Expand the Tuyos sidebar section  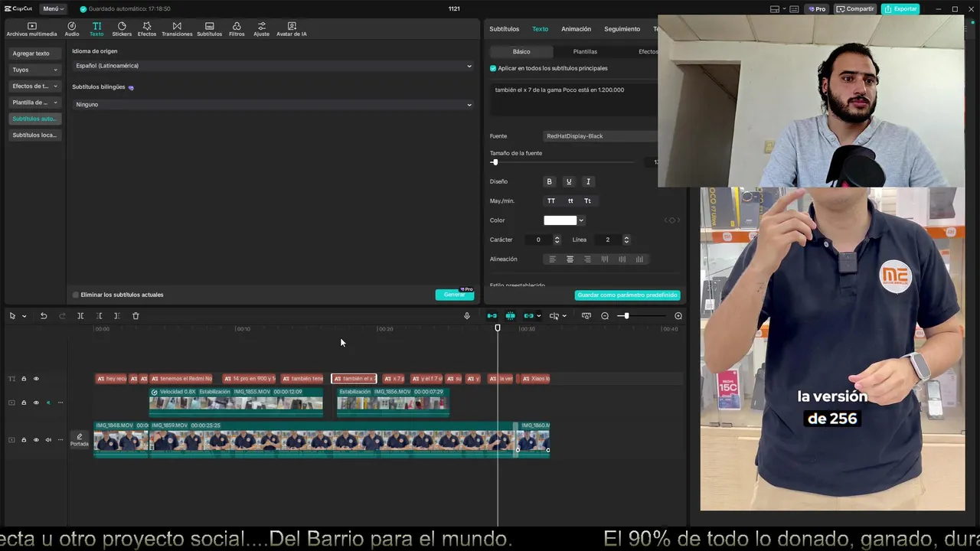coord(34,70)
